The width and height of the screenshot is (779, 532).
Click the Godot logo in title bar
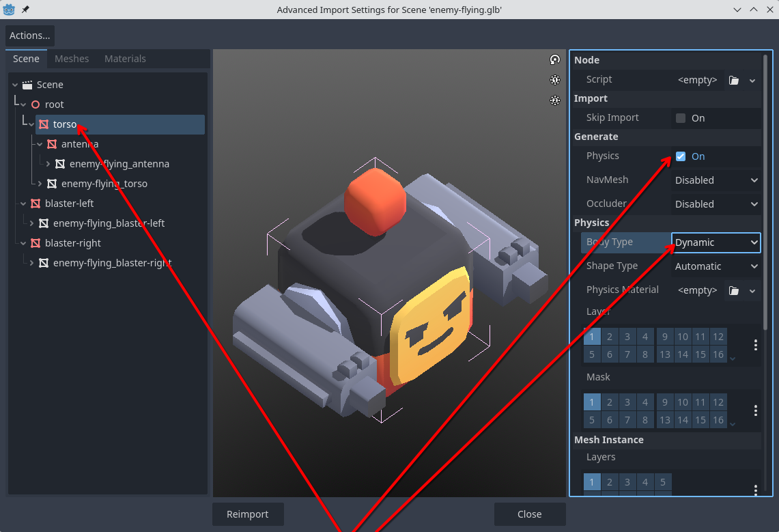click(x=10, y=10)
